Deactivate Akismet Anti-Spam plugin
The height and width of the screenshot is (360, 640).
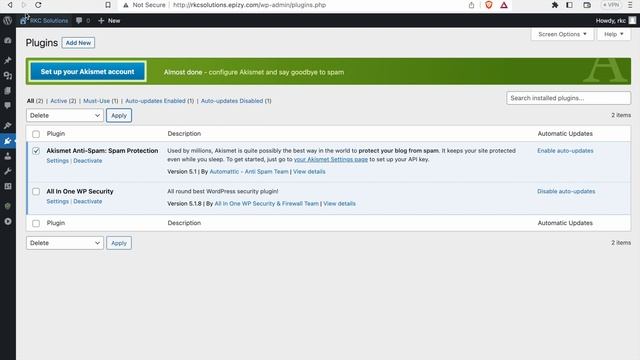click(x=88, y=161)
